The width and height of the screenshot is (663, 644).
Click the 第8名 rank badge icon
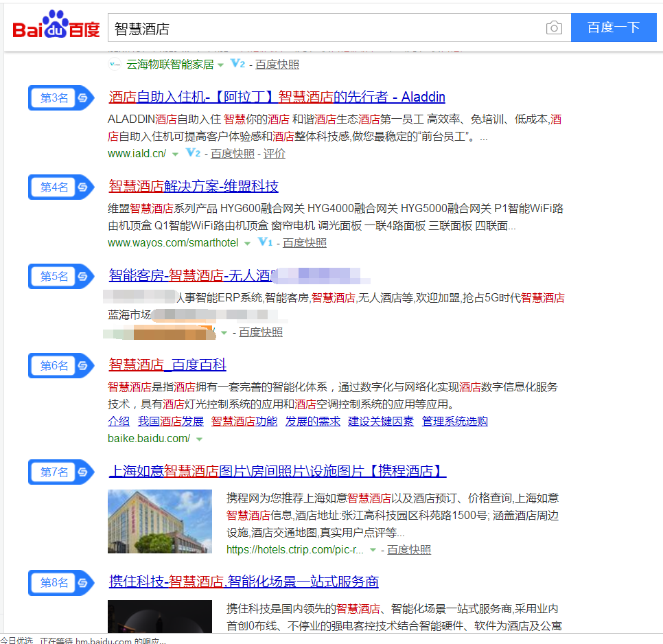tap(61, 583)
